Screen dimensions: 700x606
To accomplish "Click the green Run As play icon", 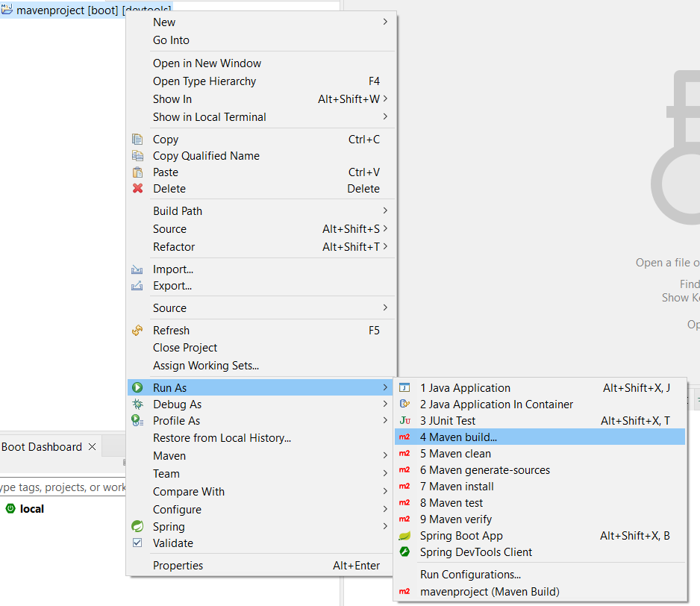I will click(x=137, y=387).
